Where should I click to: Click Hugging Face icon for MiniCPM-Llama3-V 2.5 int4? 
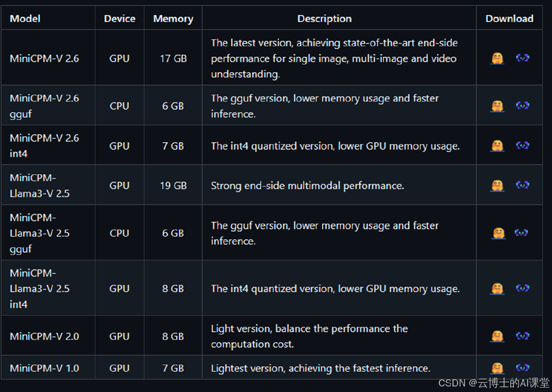(x=497, y=288)
